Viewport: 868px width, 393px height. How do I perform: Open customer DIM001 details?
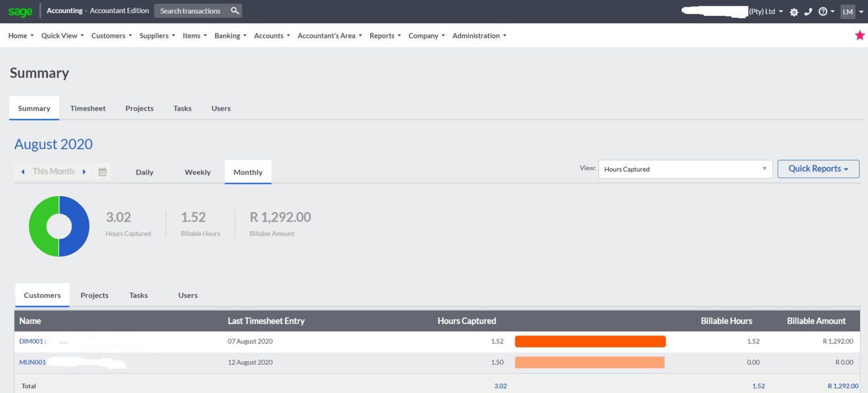tap(32, 341)
